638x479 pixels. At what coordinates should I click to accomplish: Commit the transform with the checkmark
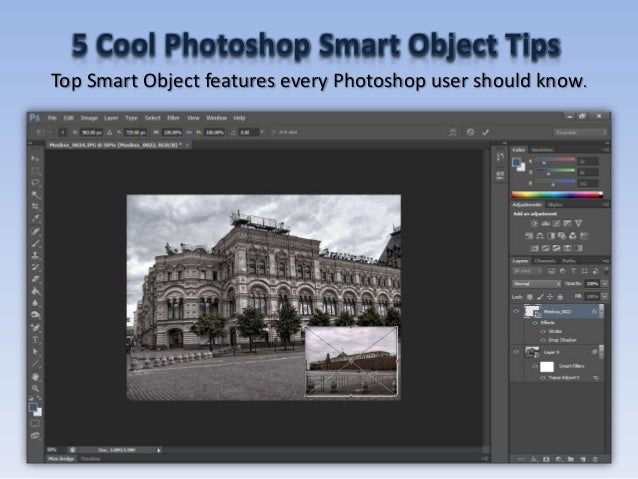485,132
